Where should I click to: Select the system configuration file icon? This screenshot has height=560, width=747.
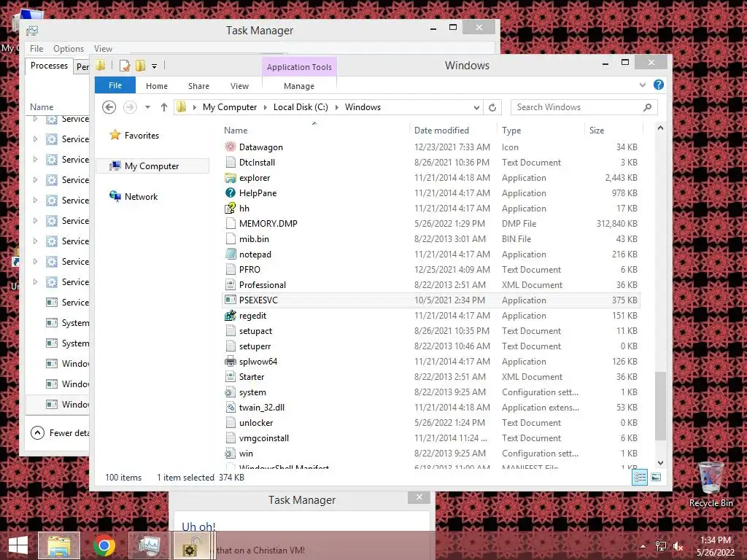[x=231, y=392]
